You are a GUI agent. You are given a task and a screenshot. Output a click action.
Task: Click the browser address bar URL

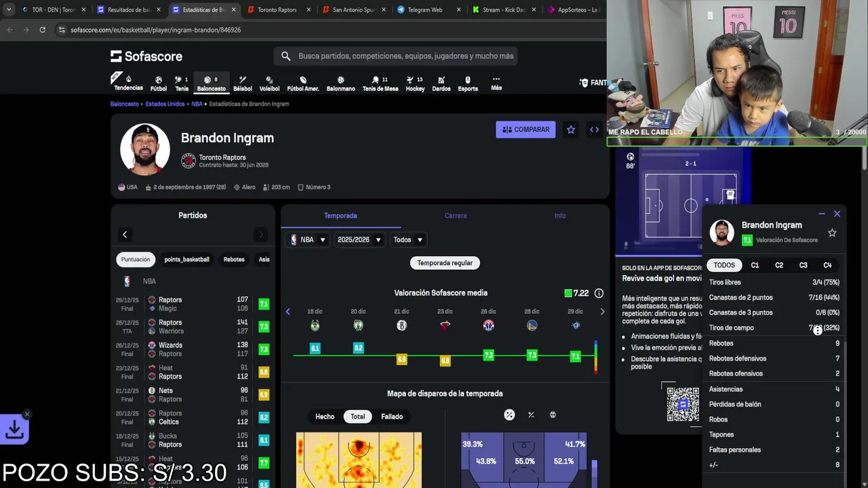click(156, 30)
